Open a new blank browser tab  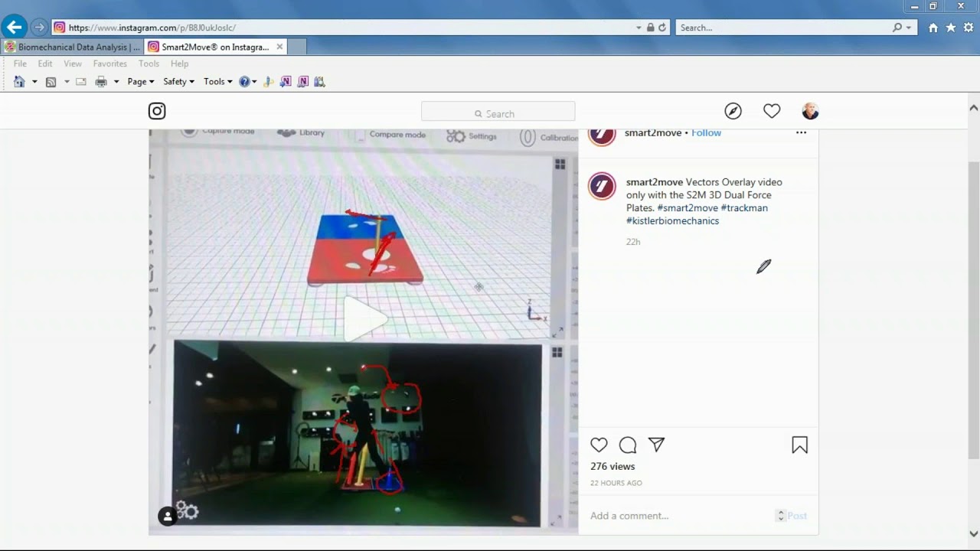[x=297, y=47]
